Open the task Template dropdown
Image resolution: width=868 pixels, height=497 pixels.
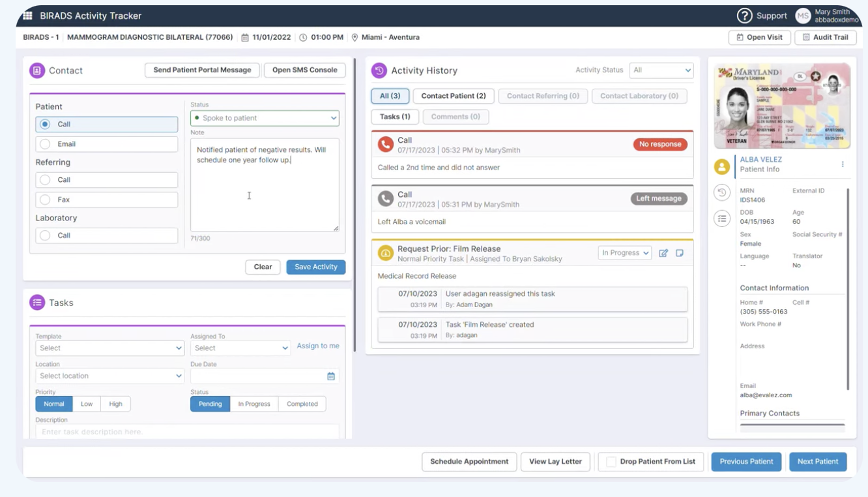[x=109, y=348]
